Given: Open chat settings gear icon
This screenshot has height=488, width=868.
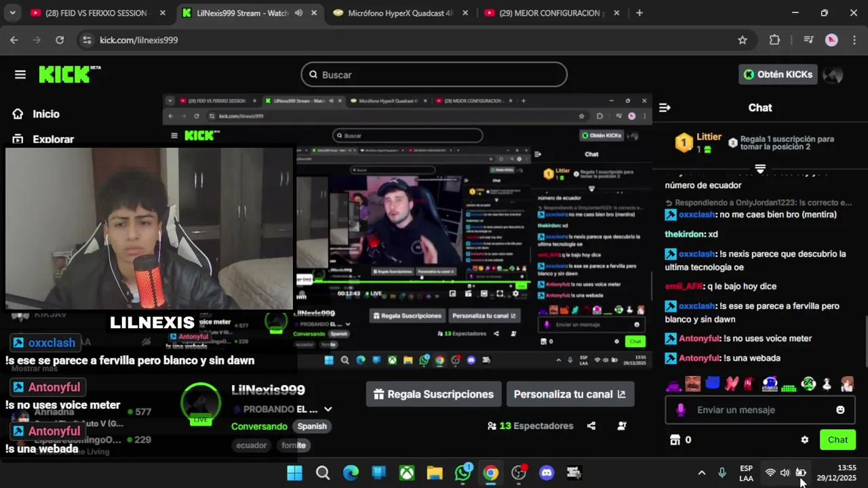Looking at the screenshot, I should 805,440.
